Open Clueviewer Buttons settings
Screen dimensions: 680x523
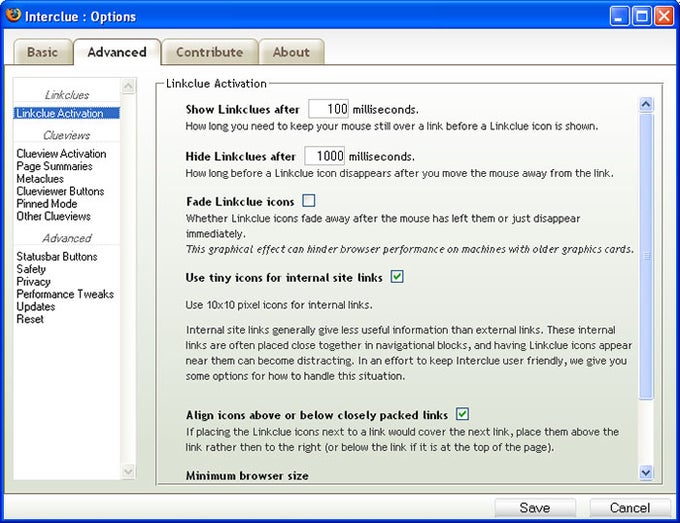click(x=60, y=191)
